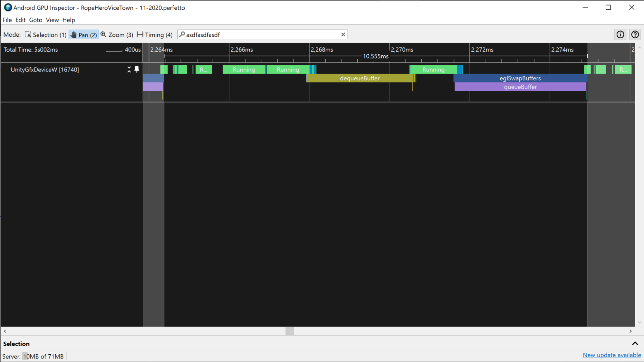Collapse the UnityGfxDeviceW track rows

point(129,70)
